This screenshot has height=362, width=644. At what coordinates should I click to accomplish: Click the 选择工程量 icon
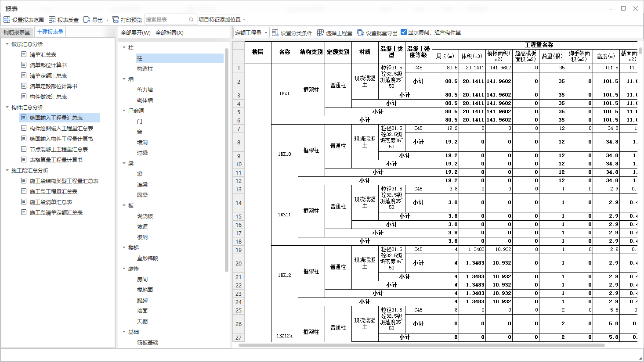[320, 33]
